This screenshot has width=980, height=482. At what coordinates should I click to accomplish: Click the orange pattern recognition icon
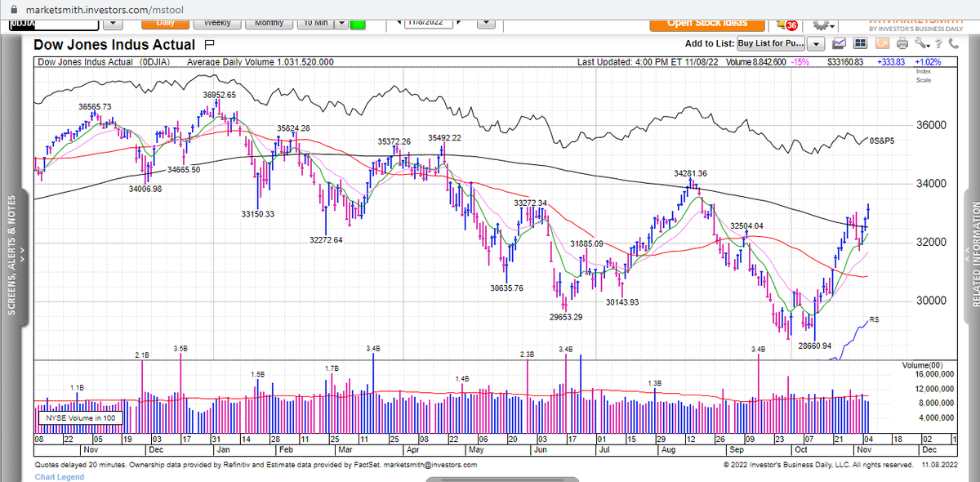click(x=882, y=42)
